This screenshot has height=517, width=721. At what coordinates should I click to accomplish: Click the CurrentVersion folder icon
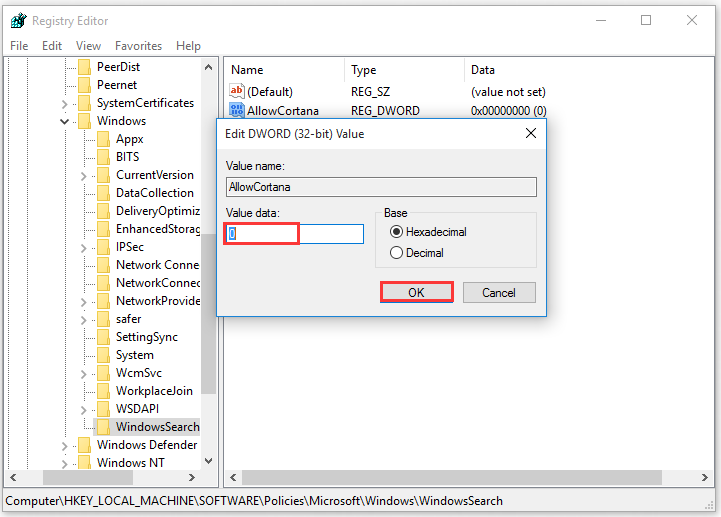pos(103,175)
